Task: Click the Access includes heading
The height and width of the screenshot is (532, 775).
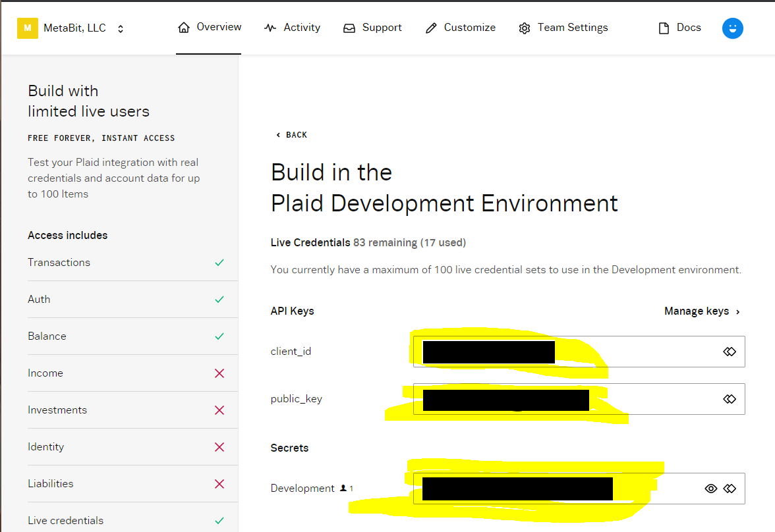Action: (68, 235)
